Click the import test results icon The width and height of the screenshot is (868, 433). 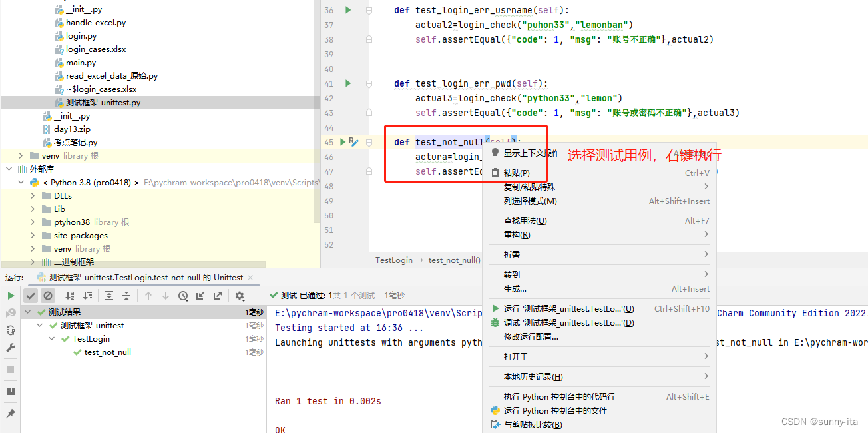(201, 295)
